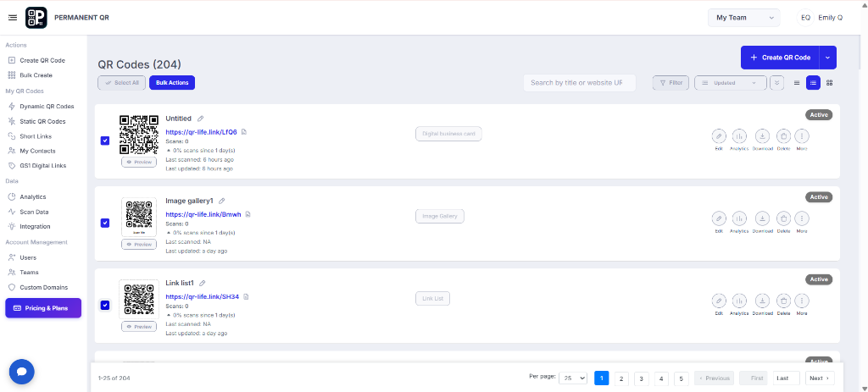Uncheck the Link list1 checkbox
The image size is (868, 392).
click(104, 305)
